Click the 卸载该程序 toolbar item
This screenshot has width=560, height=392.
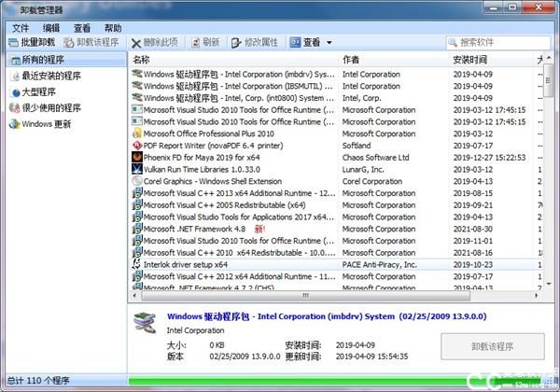pos(91,43)
